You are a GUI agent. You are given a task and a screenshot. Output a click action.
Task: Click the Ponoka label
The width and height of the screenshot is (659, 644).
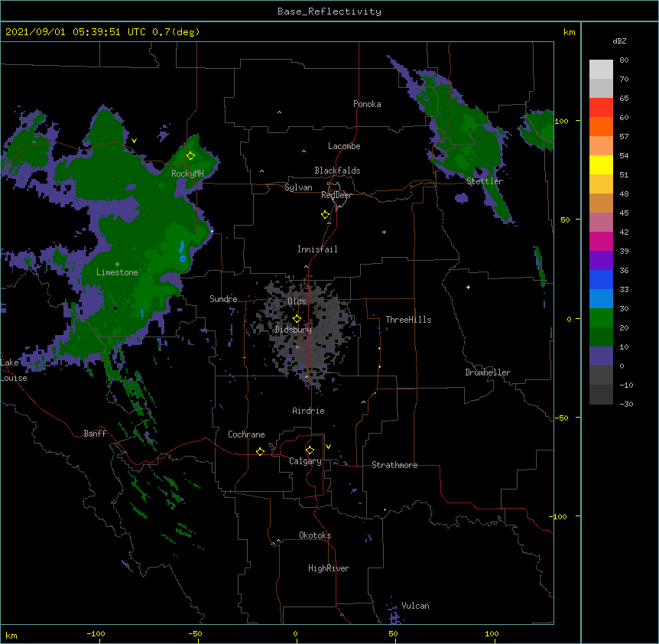click(x=367, y=104)
